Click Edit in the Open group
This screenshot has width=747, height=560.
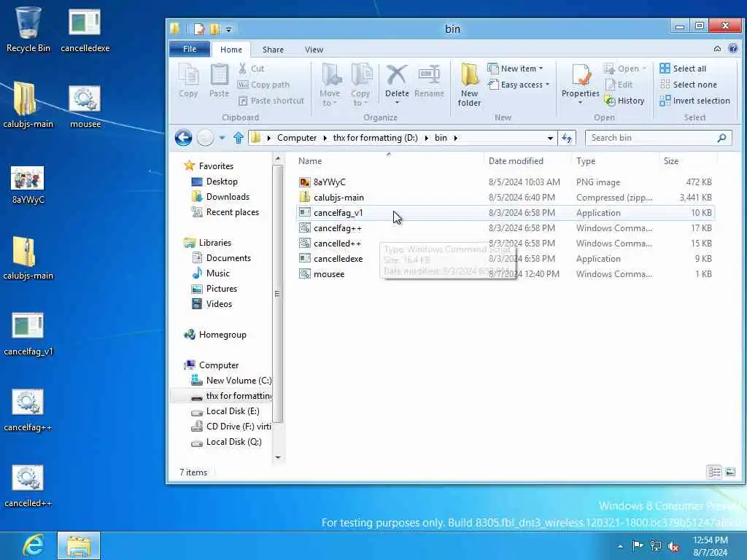click(x=619, y=85)
